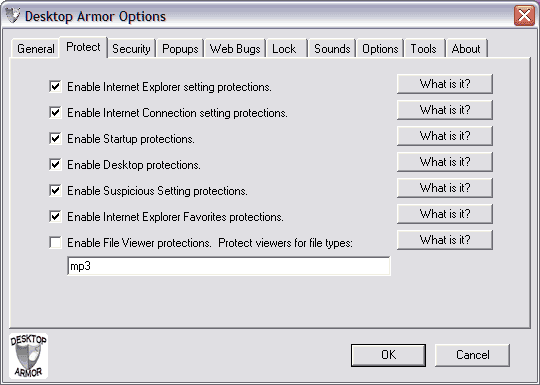Click the title bar shield icon
The image size is (540, 385).
(13, 15)
